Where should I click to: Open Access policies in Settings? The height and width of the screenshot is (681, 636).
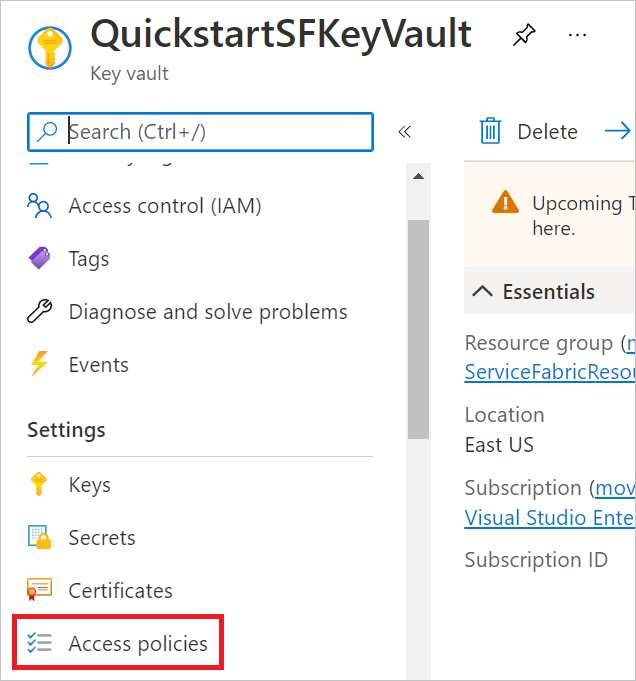point(138,644)
